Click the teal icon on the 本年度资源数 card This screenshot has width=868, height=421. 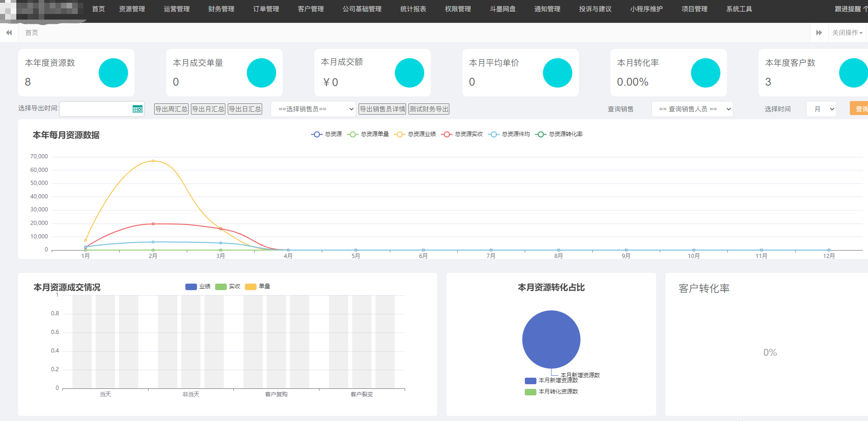(113, 73)
